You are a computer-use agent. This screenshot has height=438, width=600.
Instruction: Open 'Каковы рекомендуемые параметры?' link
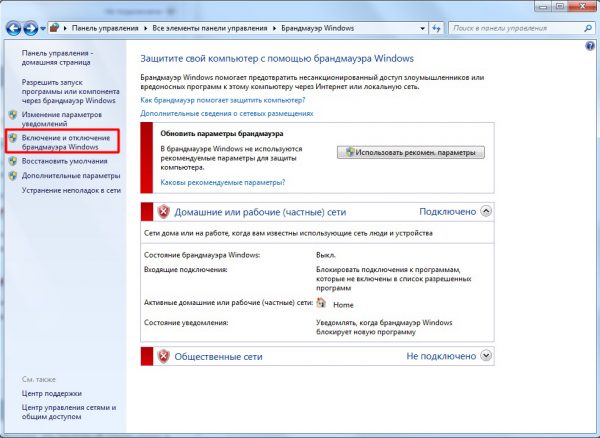(x=223, y=182)
